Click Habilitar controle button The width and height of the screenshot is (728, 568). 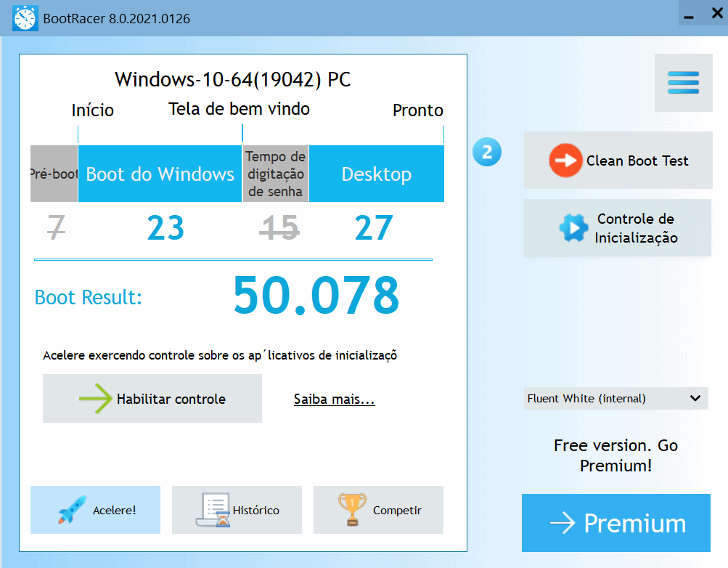coord(152,399)
